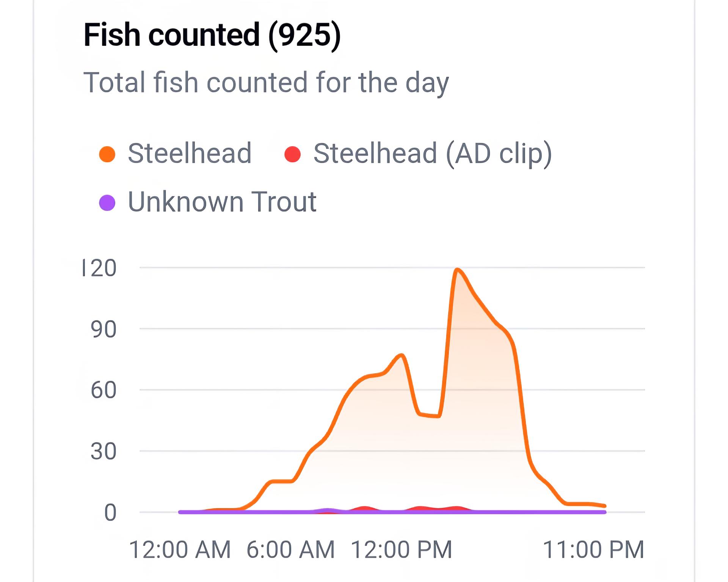The width and height of the screenshot is (728, 582).
Task: Toggle the Unknown Trout legend label
Action: point(222,202)
